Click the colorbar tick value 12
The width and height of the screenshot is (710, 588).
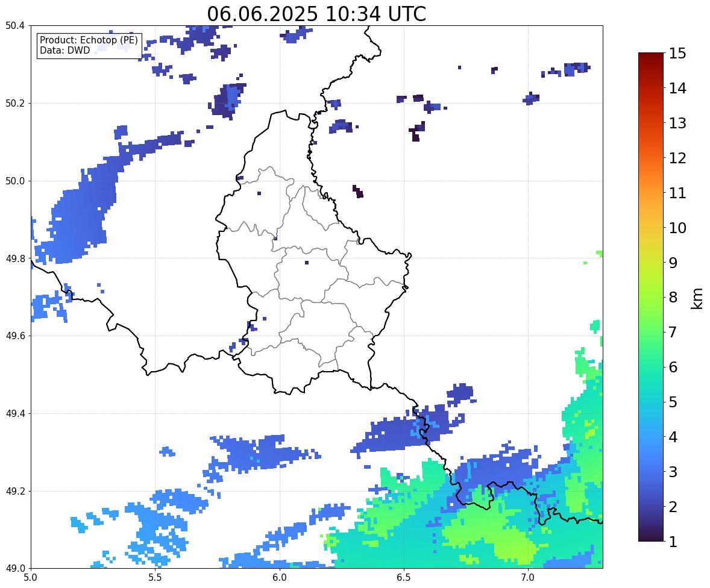tap(677, 158)
